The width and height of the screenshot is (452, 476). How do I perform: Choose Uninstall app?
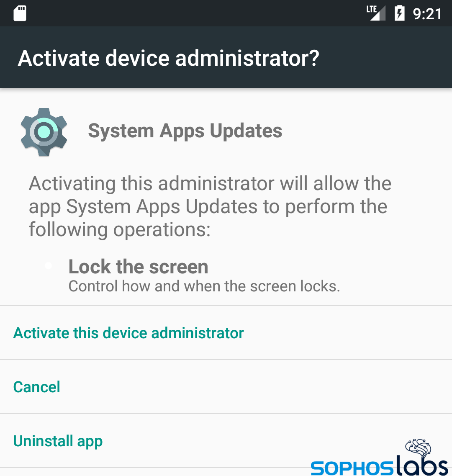tap(226, 441)
